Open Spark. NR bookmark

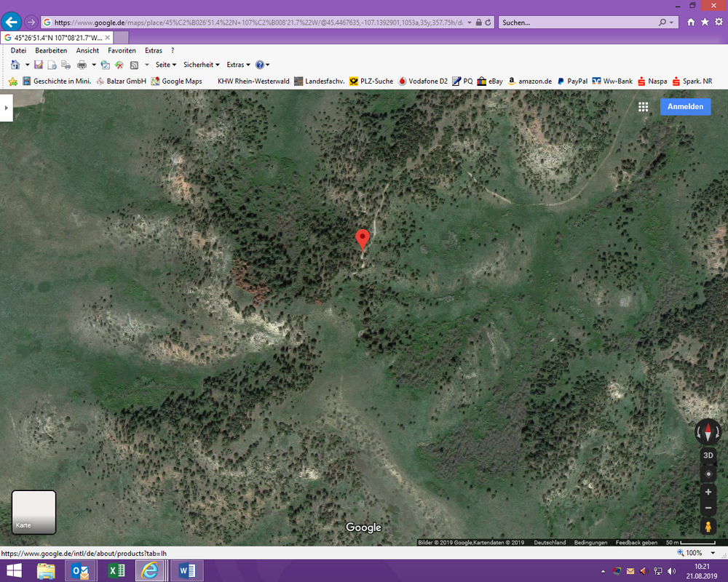pyautogui.click(x=692, y=81)
